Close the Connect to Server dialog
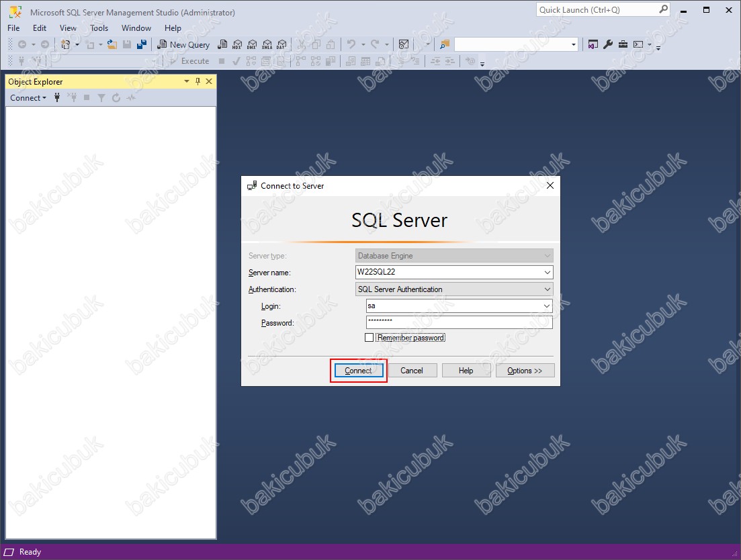This screenshot has width=741, height=560. 550,185
